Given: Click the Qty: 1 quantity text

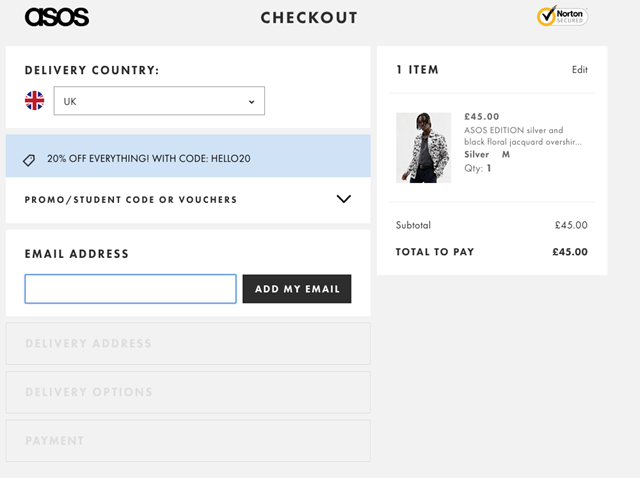Looking at the screenshot, I should (478, 168).
